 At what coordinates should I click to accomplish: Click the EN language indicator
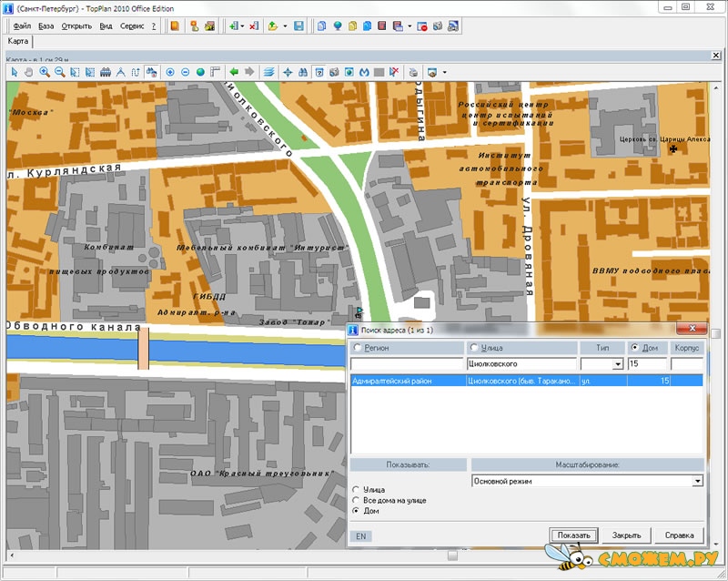coord(360,536)
